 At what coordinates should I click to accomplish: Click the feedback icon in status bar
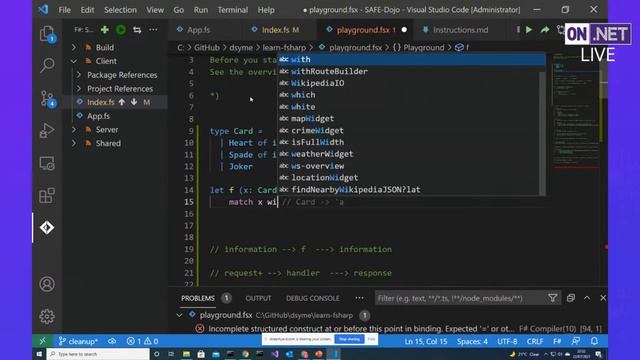(x=576, y=341)
